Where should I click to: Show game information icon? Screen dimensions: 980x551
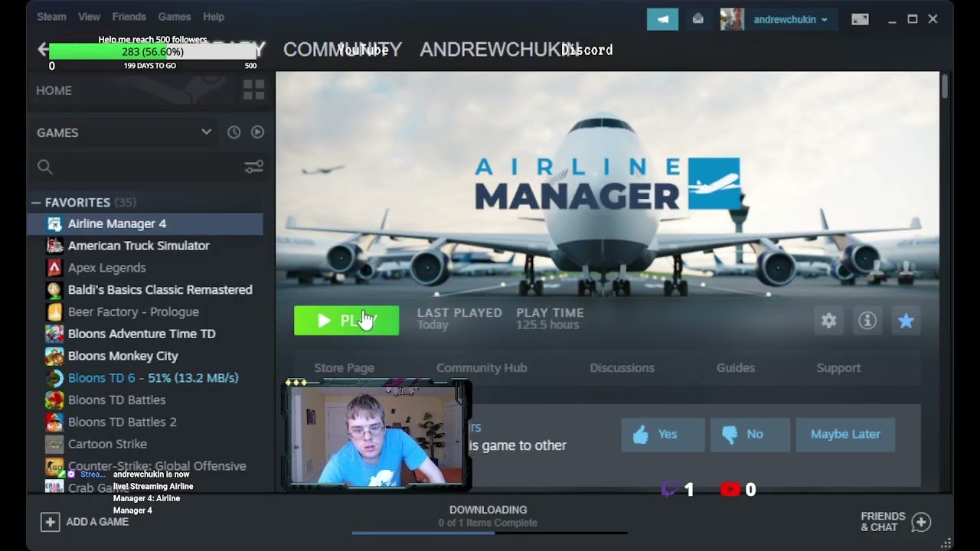coord(867,321)
